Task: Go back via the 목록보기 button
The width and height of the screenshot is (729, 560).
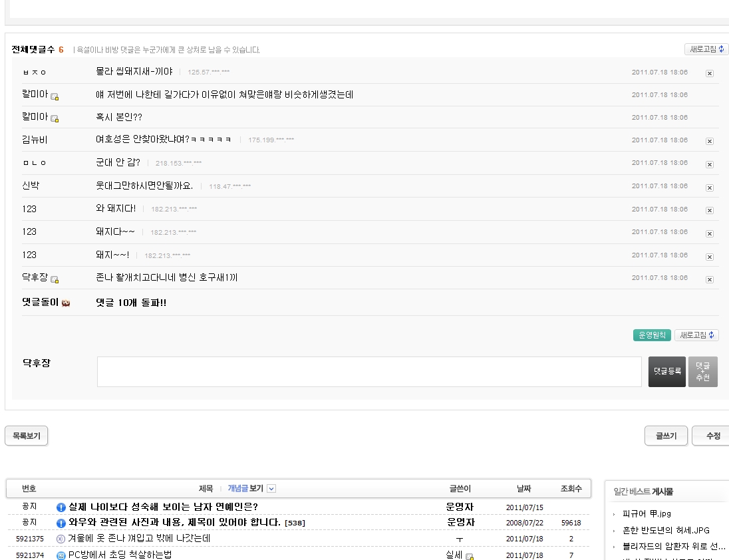Action: coord(27,436)
